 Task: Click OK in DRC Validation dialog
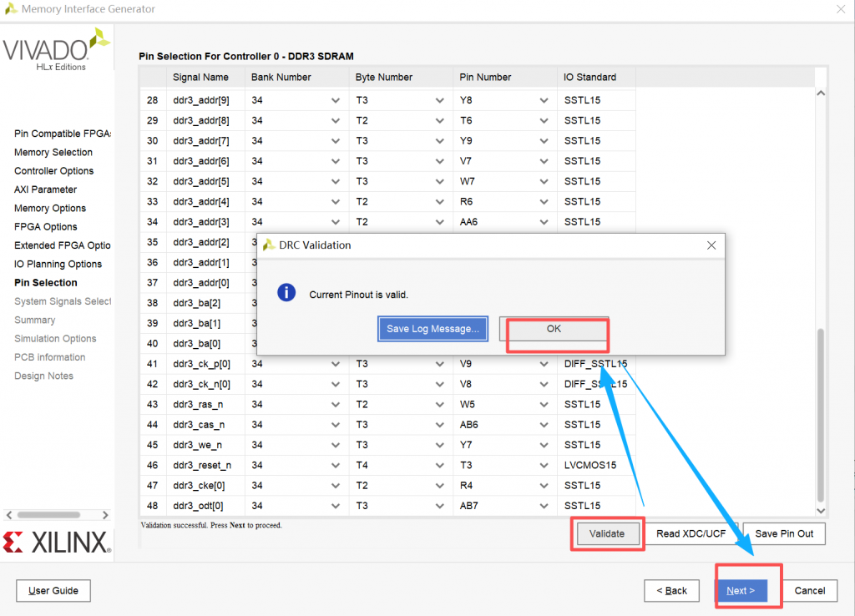click(554, 329)
